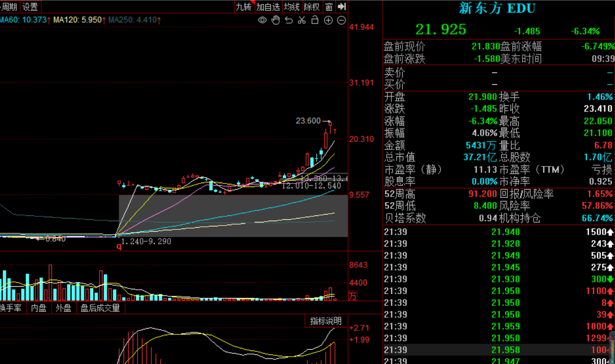Click the q marker below the chart

tap(118, 246)
